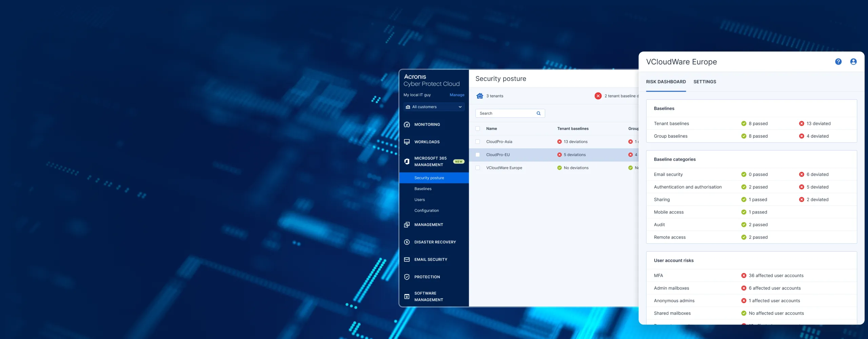Tick the CloudPro-Asia row checkbox
This screenshot has width=868, height=339.
(478, 142)
